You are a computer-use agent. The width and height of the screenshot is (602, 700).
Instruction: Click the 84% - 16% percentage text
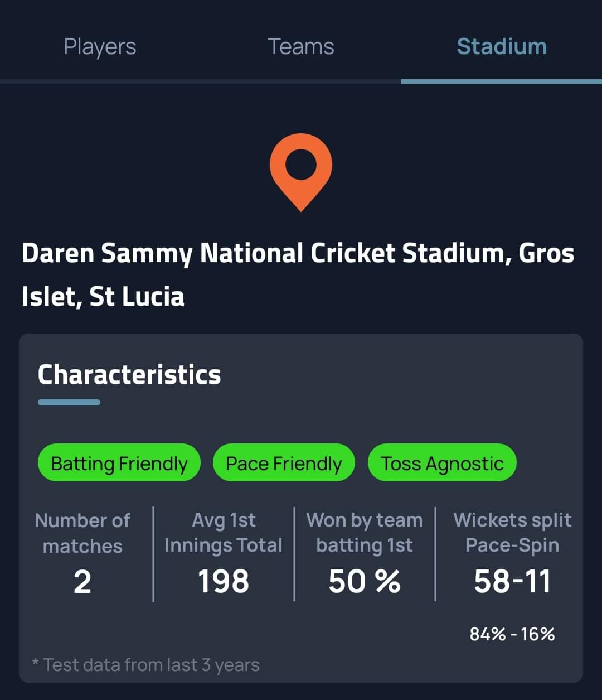coord(512,634)
